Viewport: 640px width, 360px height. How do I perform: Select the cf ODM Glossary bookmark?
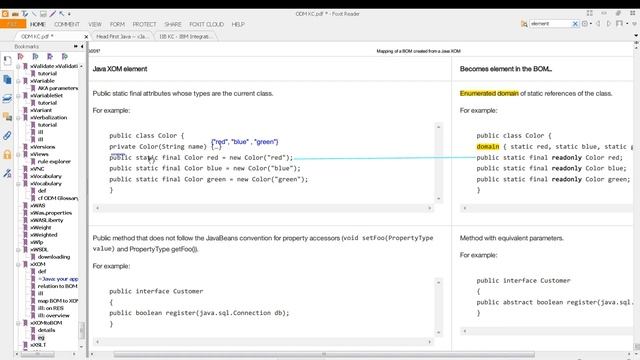pos(58,198)
